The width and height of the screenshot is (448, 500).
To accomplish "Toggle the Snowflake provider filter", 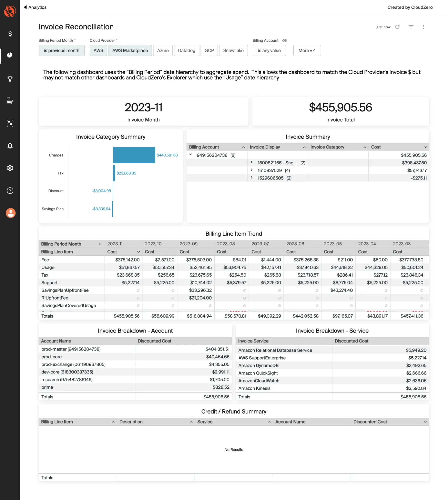I will click(233, 50).
